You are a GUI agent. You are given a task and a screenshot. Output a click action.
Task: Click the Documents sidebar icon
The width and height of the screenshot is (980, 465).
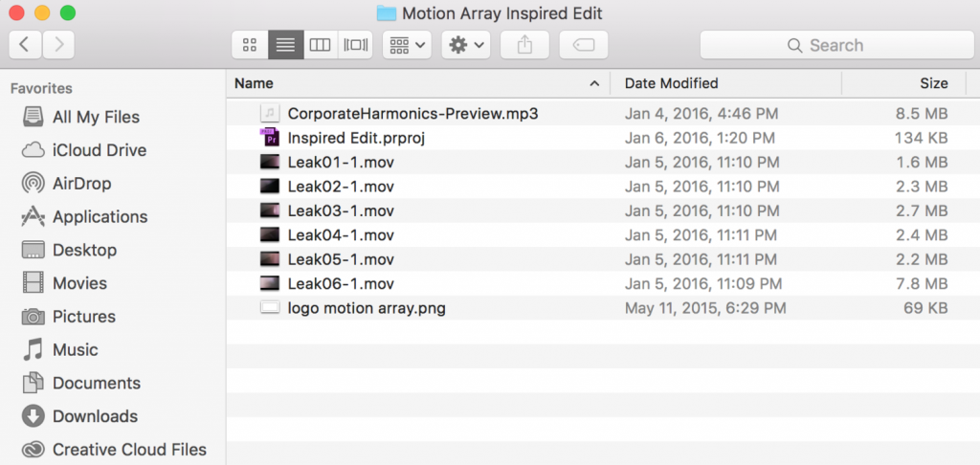point(33,383)
